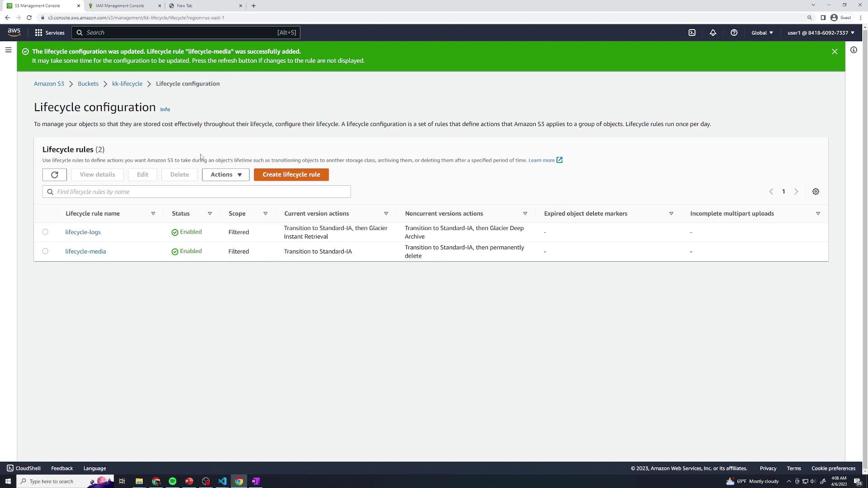Open the table preferences gear icon
Image resolution: width=868 pixels, height=488 pixels.
pos(816,192)
